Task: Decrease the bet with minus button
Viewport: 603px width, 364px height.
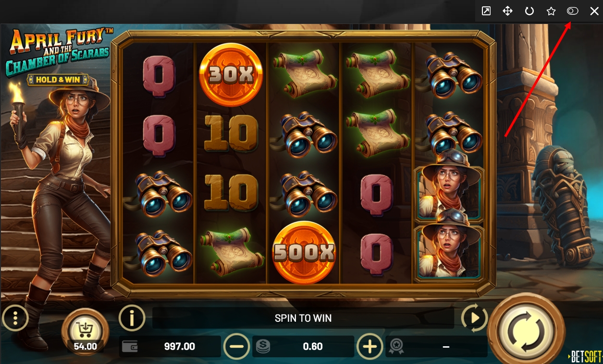Action: click(x=237, y=346)
